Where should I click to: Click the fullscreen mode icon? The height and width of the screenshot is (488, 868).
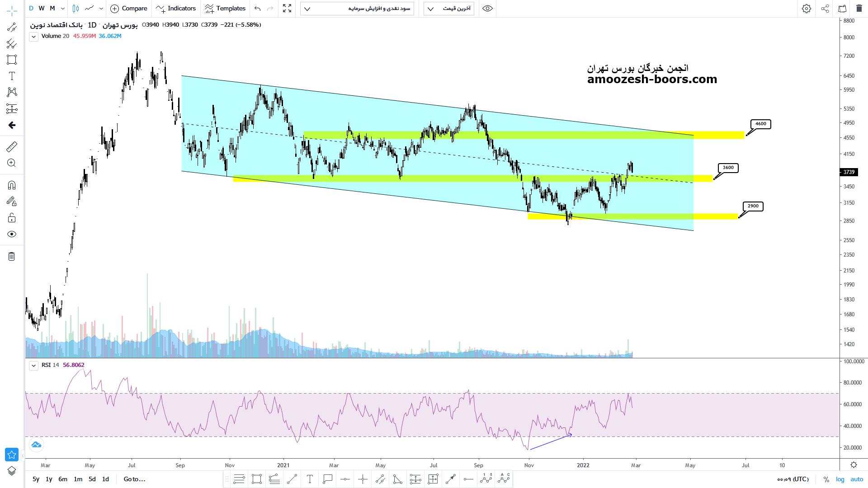click(287, 9)
